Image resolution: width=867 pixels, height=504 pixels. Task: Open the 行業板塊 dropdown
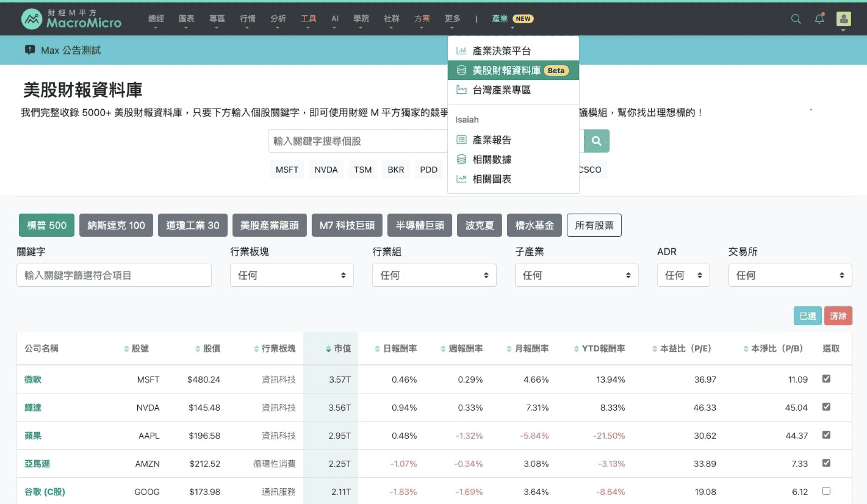tap(292, 275)
